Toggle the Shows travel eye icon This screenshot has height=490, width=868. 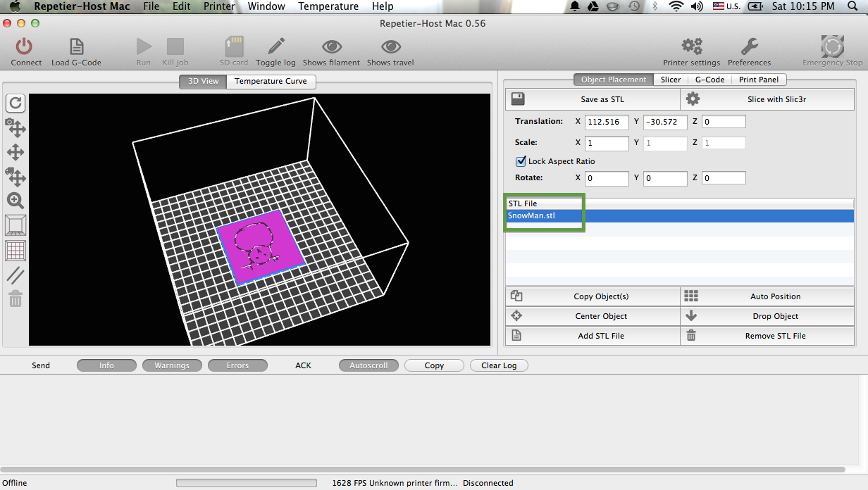click(390, 47)
